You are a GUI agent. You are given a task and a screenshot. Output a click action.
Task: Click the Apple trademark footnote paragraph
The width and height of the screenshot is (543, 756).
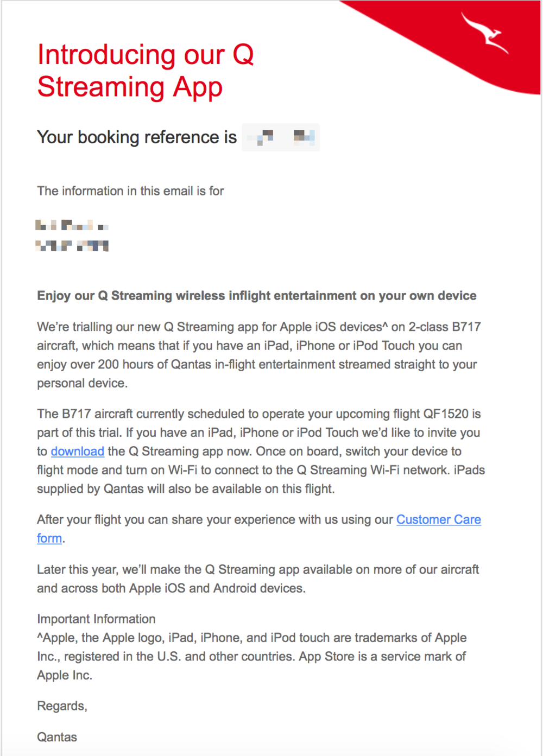click(x=251, y=657)
